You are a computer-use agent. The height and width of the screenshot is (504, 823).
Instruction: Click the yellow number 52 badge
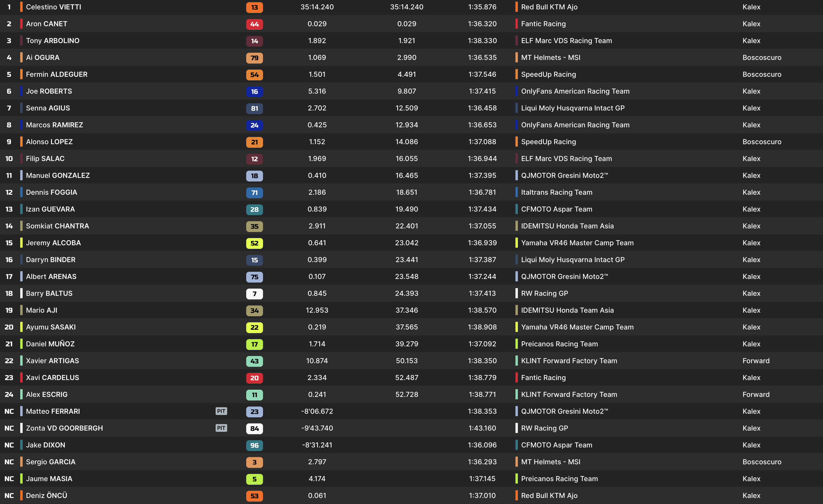pos(254,243)
